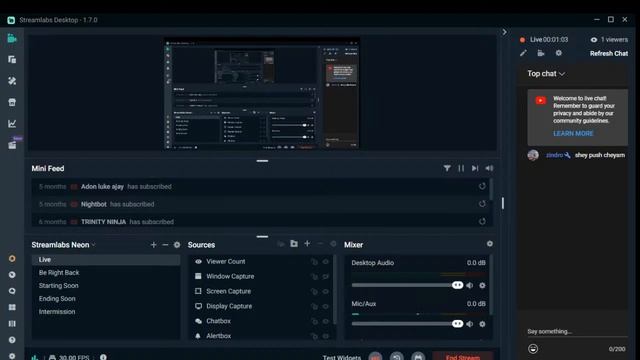Open performance stats bars icon in footer
The image size is (640, 360).
35,357
